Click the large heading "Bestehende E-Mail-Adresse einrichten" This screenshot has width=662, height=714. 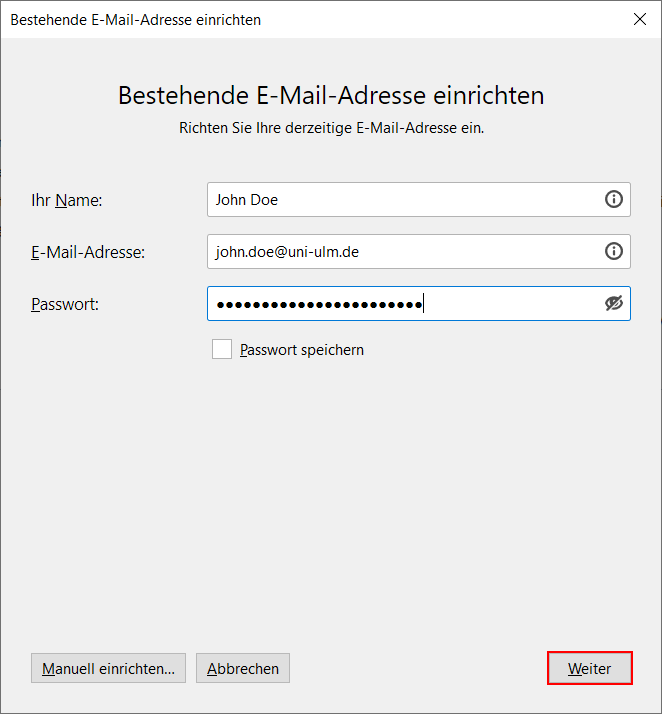pos(331,95)
